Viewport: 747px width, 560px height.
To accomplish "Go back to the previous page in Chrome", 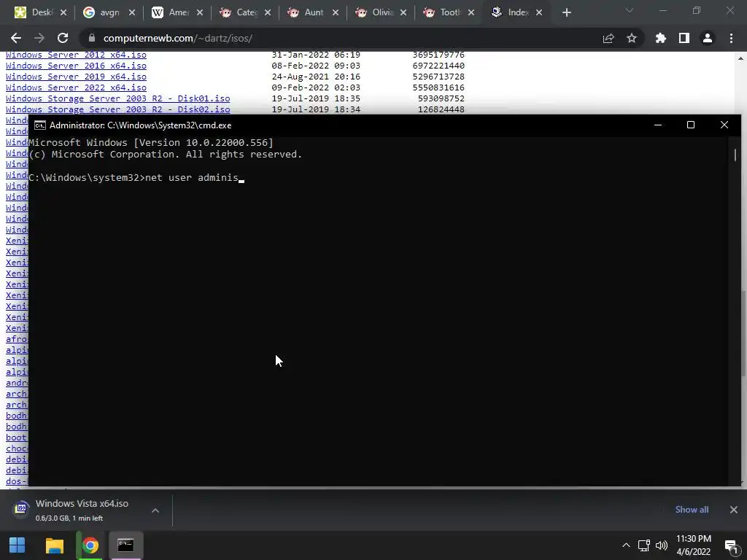I will [x=16, y=38].
